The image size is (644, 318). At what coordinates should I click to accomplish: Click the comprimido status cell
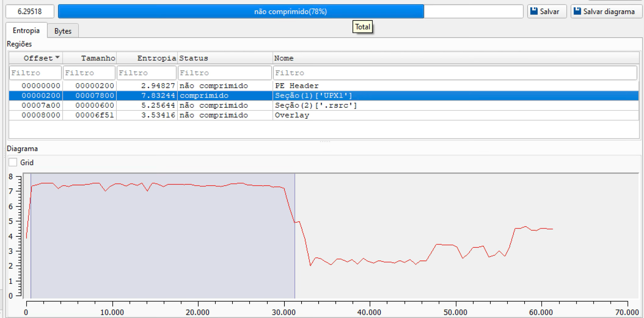coord(225,95)
